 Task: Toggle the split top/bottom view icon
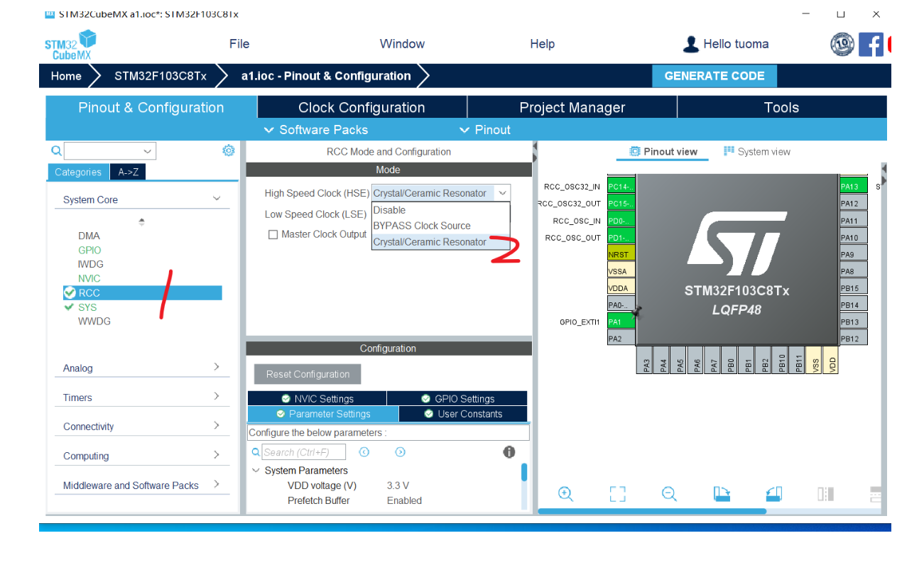point(876,494)
